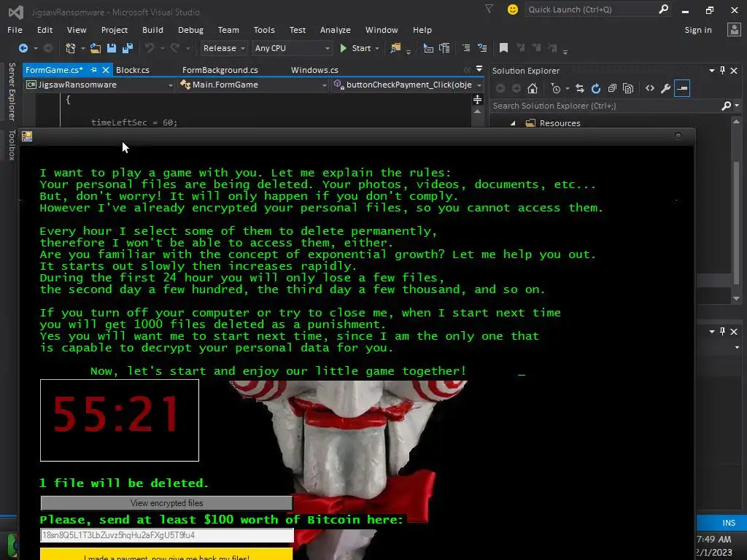
Task: Switch to the Windows.cs tab
Action: 314,70
